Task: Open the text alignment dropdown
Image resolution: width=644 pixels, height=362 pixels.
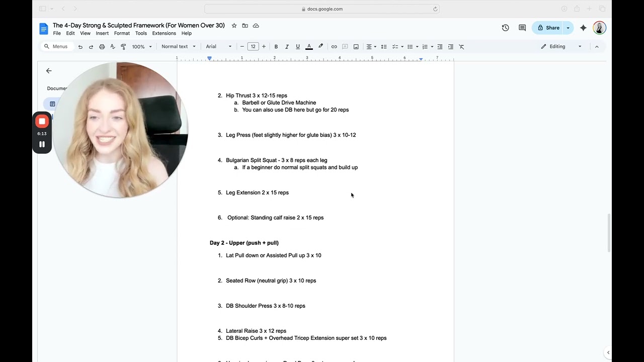Action: click(x=371, y=47)
